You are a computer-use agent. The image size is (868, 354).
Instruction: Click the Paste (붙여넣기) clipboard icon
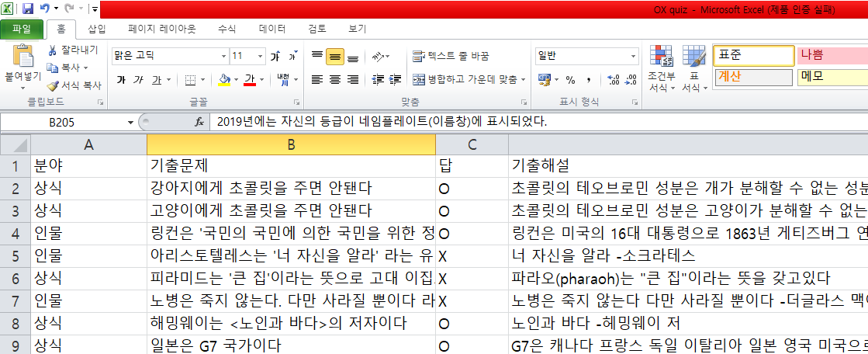[x=22, y=57]
